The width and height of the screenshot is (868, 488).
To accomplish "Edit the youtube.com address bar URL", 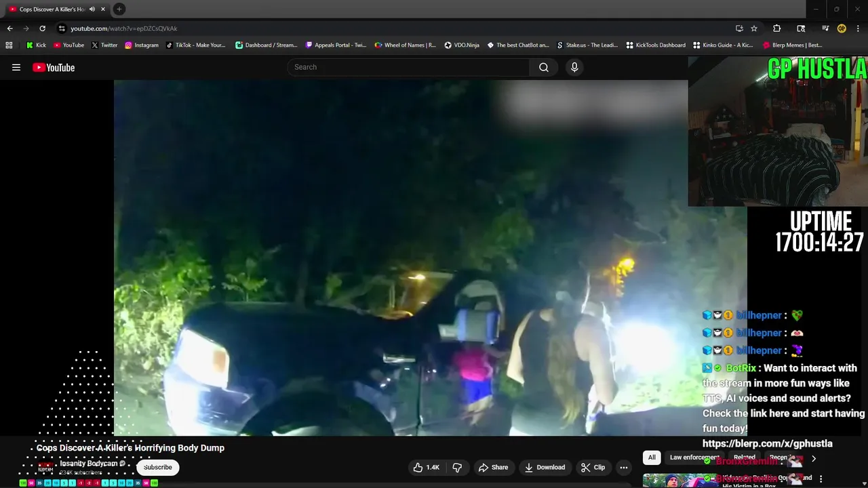I will 124,28.
